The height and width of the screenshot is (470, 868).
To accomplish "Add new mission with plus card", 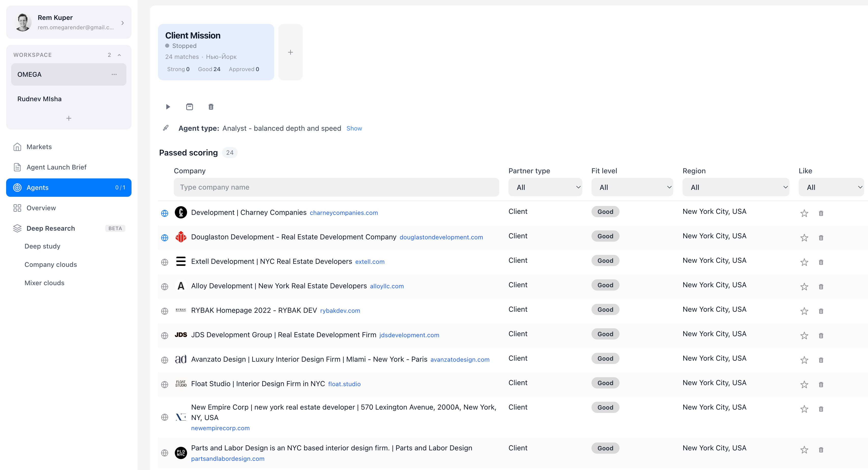I will click(290, 52).
